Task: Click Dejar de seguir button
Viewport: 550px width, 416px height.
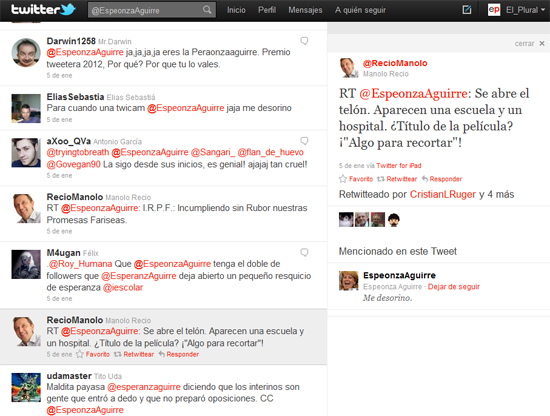Action: click(454, 287)
